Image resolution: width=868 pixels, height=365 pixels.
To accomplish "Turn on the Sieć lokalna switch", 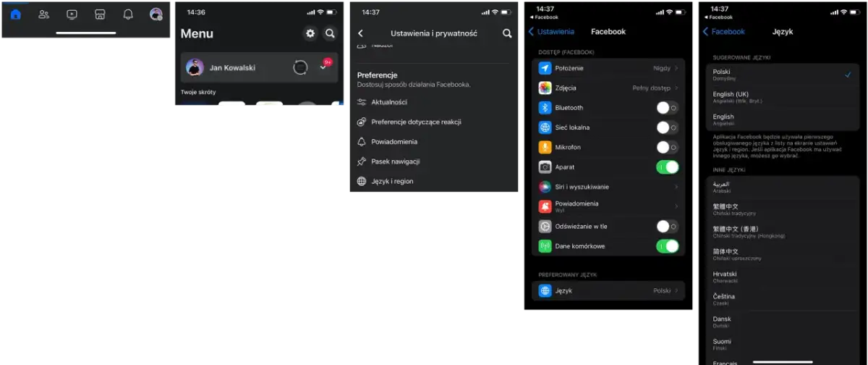I will click(x=667, y=127).
